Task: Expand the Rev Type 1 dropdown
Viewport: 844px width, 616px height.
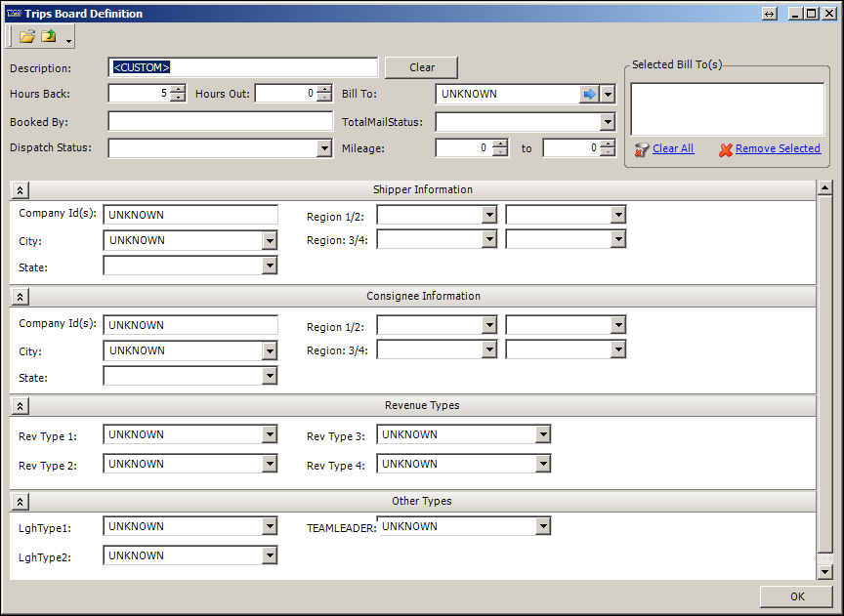Action: pos(270,435)
